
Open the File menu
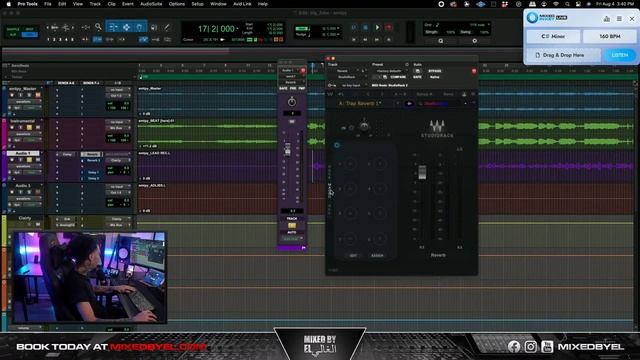(48, 4)
